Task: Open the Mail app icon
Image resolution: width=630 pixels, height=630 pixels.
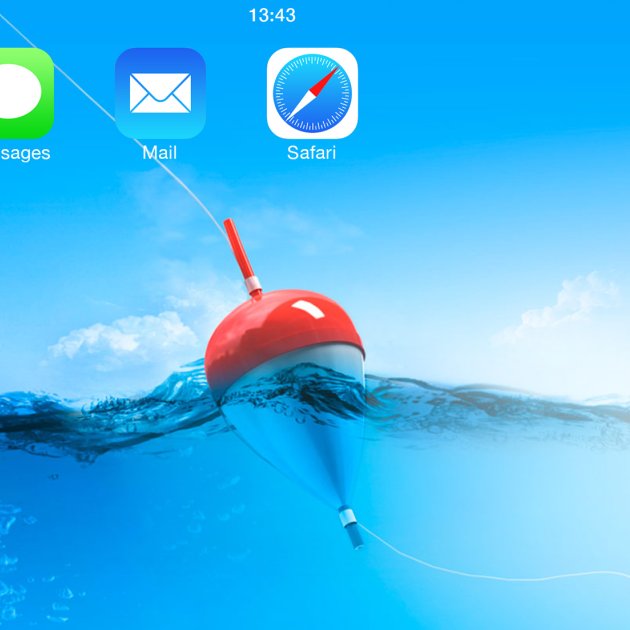Action: [x=160, y=93]
